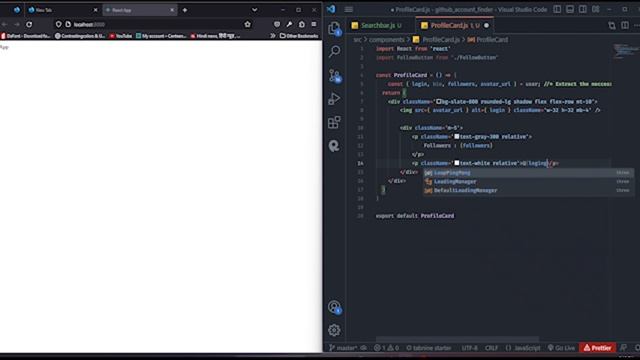The height and width of the screenshot is (360, 640).
Task: Click the ProfileCard.js breadcrumb segment
Action: pyautogui.click(x=440, y=40)
